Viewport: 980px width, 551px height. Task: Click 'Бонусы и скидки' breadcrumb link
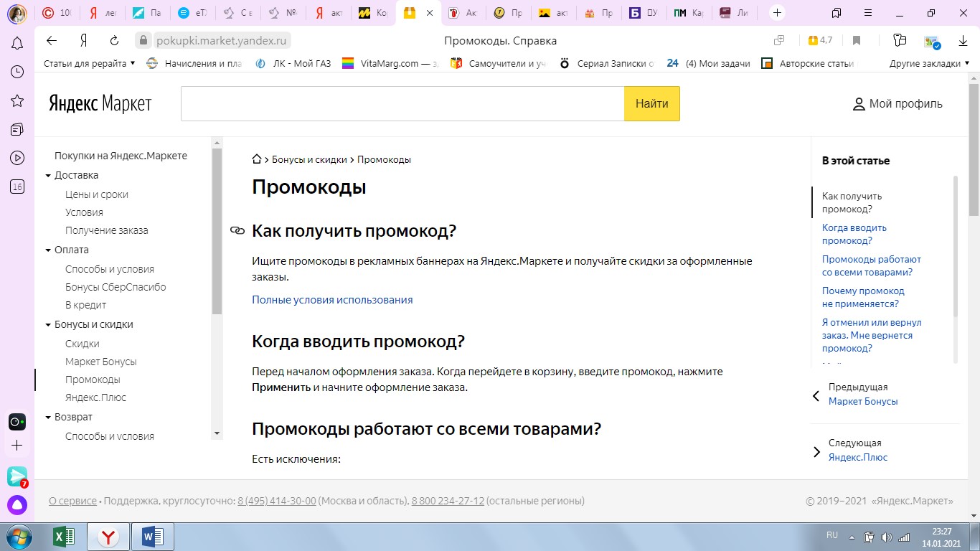(x=309, y=159)
